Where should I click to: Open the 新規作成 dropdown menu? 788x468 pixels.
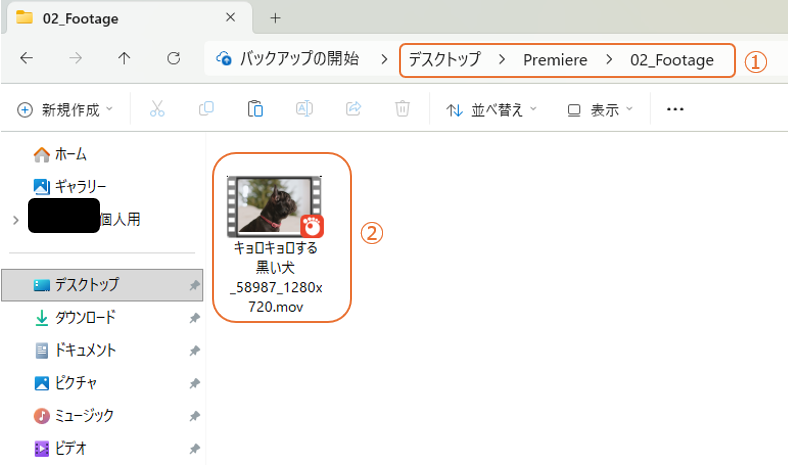pos(66,110)
